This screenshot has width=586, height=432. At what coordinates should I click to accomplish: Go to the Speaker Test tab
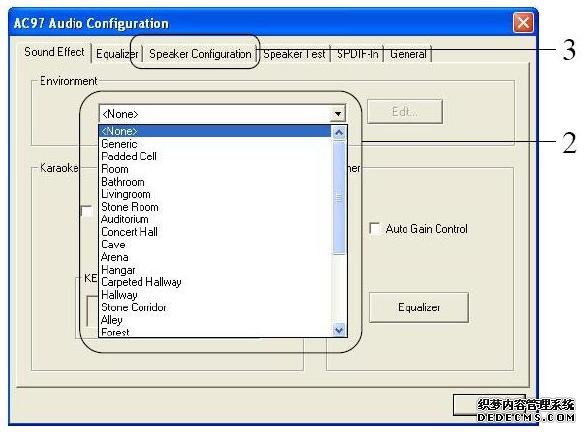tap(294, 54)
